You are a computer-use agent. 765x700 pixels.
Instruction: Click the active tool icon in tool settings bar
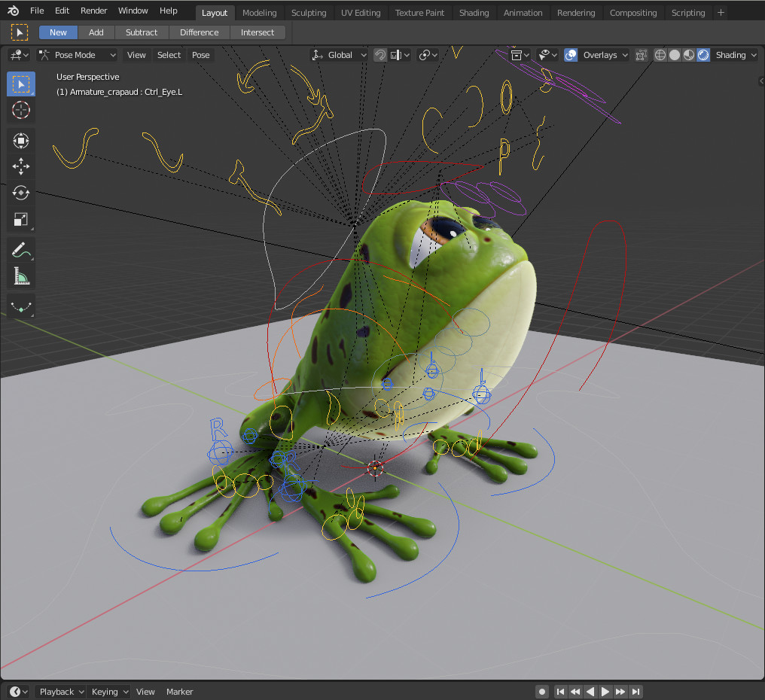tap(19, 32)
